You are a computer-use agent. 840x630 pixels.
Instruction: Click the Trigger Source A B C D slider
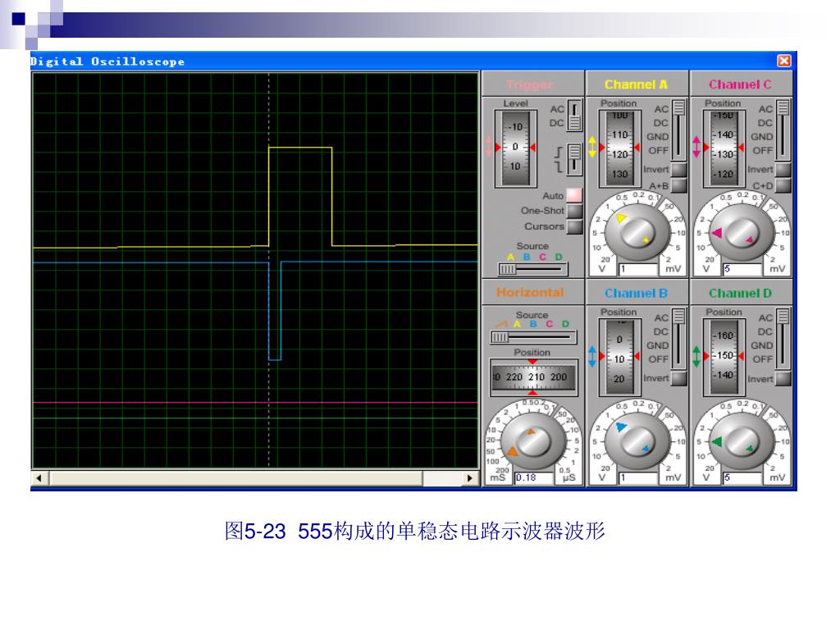[x=532, y=269]
